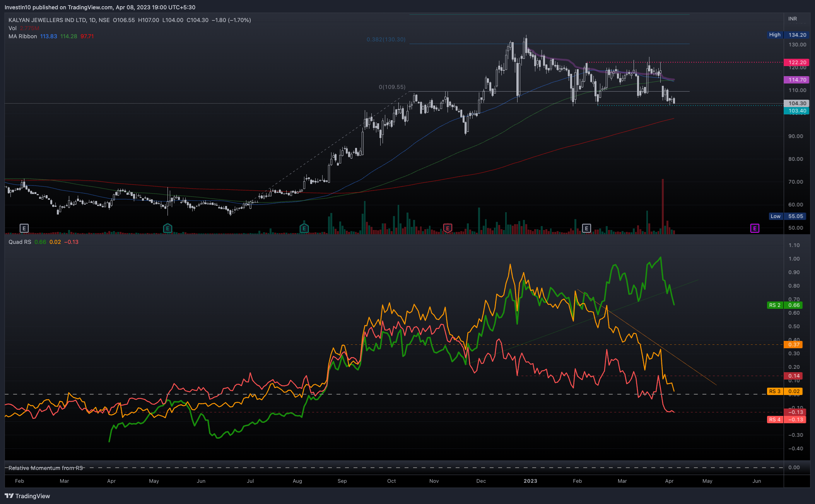Click the red RS 4 −0.13 axis label
The height and width of the screenshot is (504, 815).
click(786, 420)
